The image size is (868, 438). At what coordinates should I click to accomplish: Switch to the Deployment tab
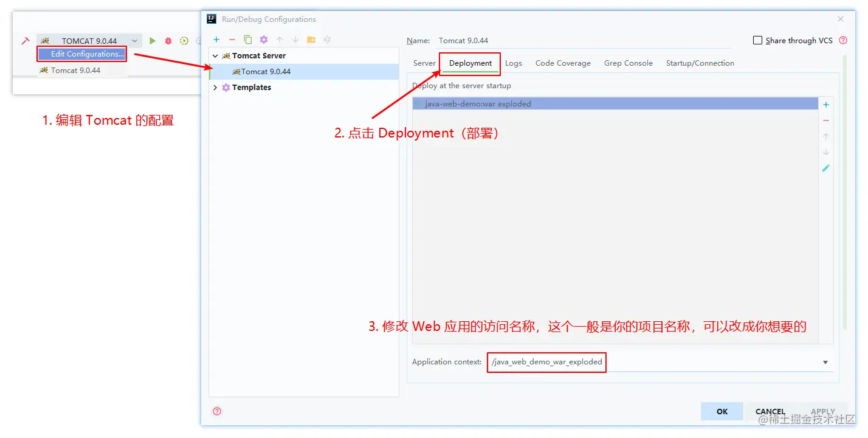pyautogui.click(x=470, y=63)
